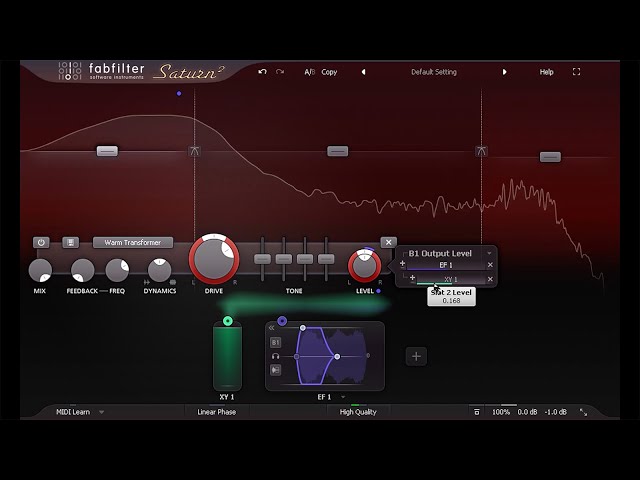This screenshot has width=640, height=480.
Task: Click the large DRIVE knob
Action: pyautogui.click(x=214, y=259)
